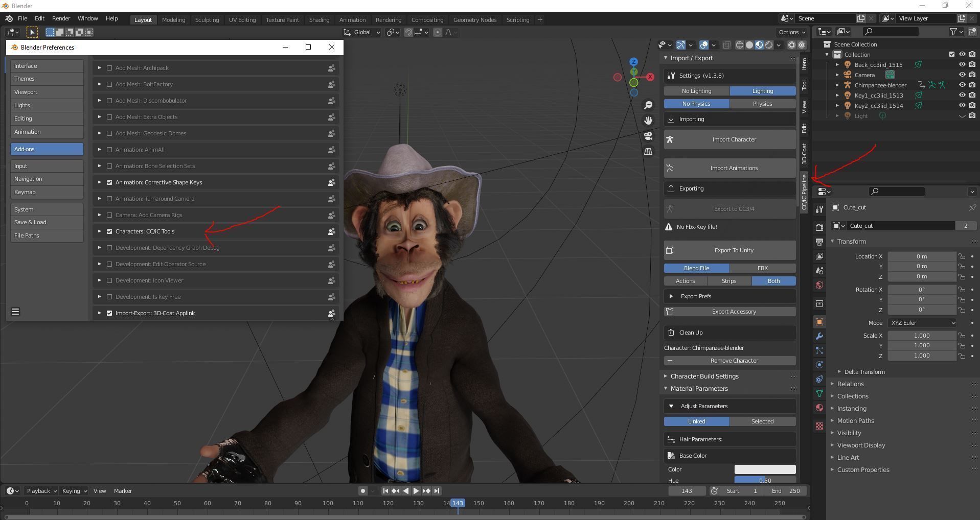Open the Object properties orange square icon

pos(819,322)
